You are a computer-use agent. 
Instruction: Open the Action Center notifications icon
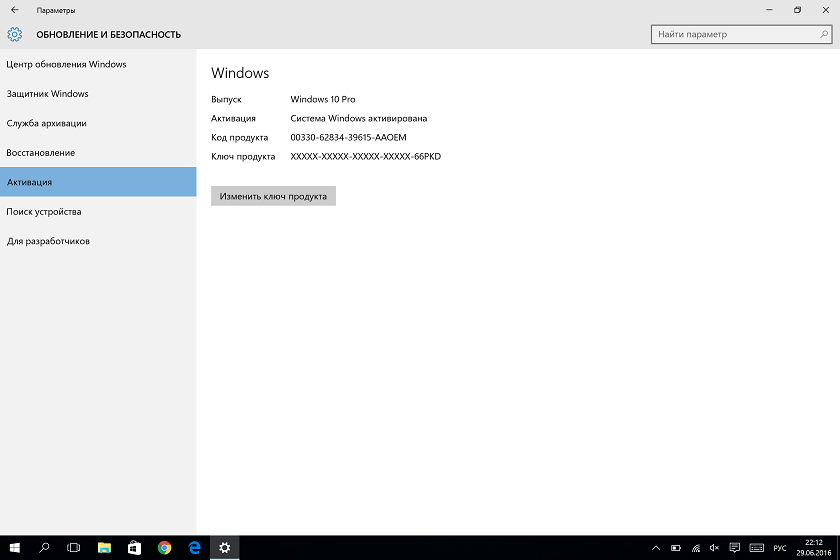[734, 548]
